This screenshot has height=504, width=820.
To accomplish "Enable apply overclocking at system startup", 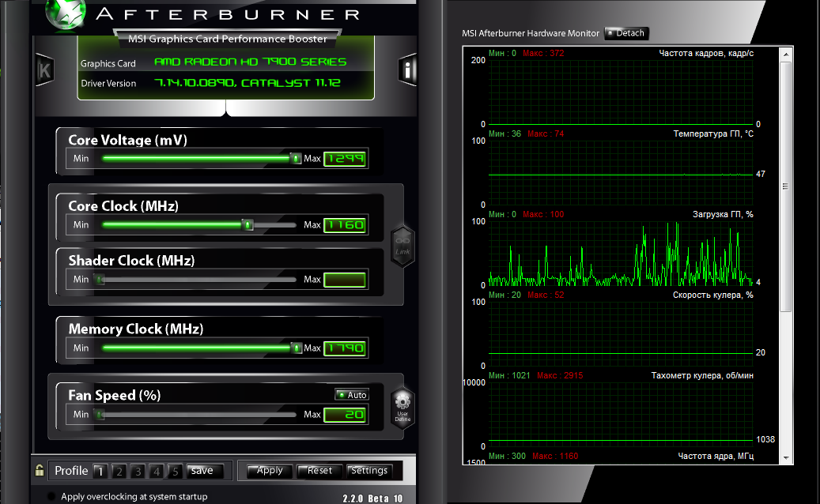I will click(51, 496).
